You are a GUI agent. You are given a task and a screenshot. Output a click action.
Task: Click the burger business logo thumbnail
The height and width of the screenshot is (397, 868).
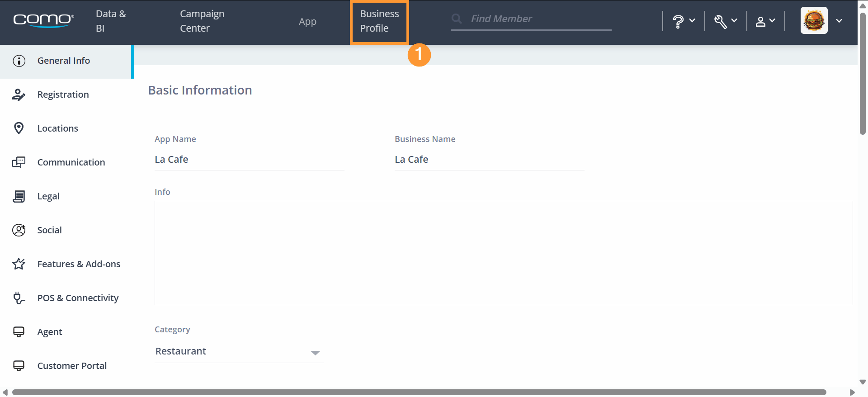coord(814,20)
